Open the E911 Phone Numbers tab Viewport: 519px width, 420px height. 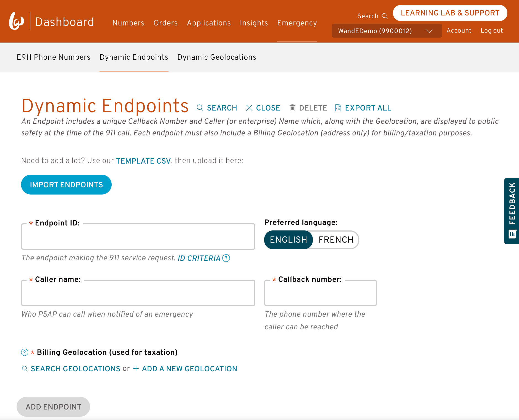click(x=53, y=57)
